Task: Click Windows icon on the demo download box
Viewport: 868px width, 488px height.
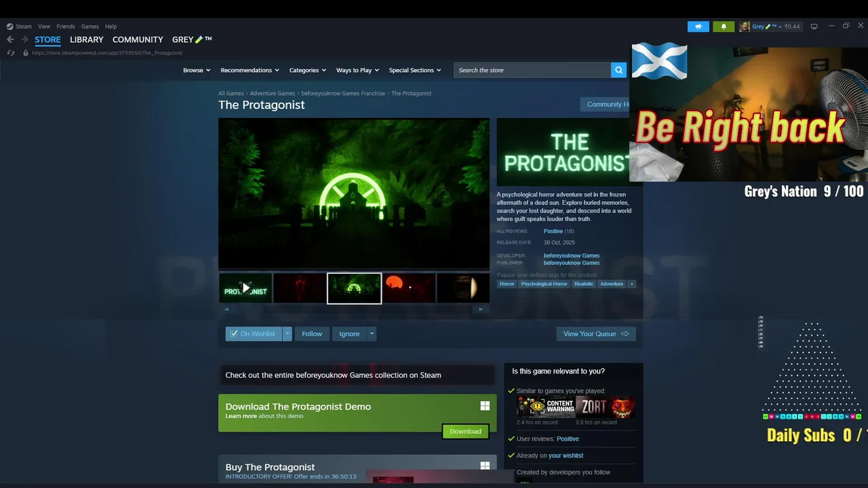Action: (x=485, y=406)
